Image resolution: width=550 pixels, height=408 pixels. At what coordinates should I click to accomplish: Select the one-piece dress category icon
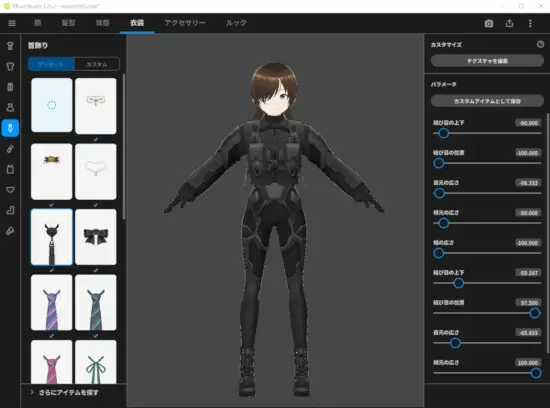tap(10, 107)
